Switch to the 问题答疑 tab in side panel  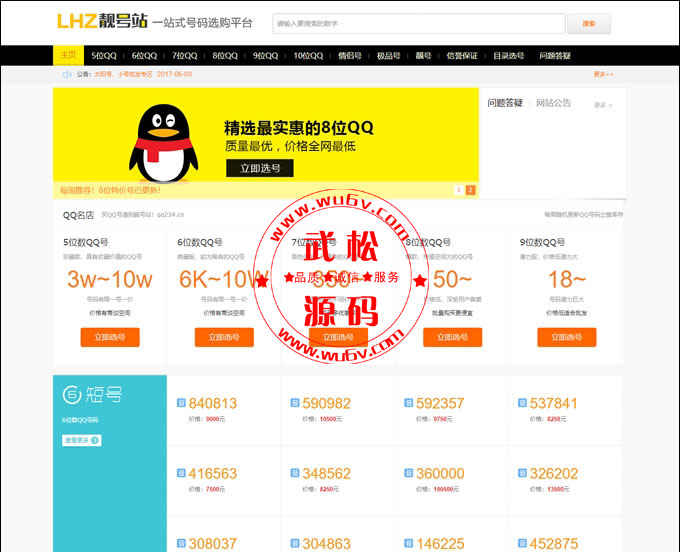click(x=505, y=103)
